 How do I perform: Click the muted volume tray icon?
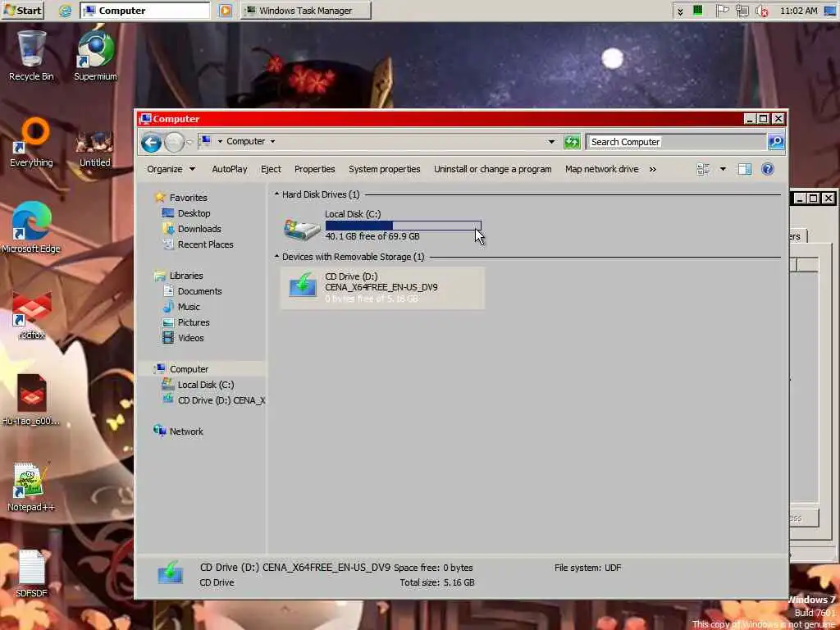pyautogui.click(x=761, y=11)
